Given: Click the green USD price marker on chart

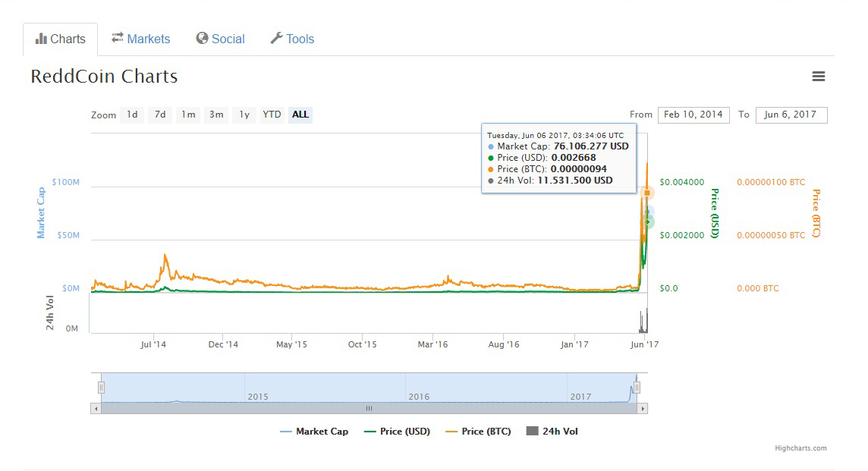Looking at the screenshot, I should (648, 222).
